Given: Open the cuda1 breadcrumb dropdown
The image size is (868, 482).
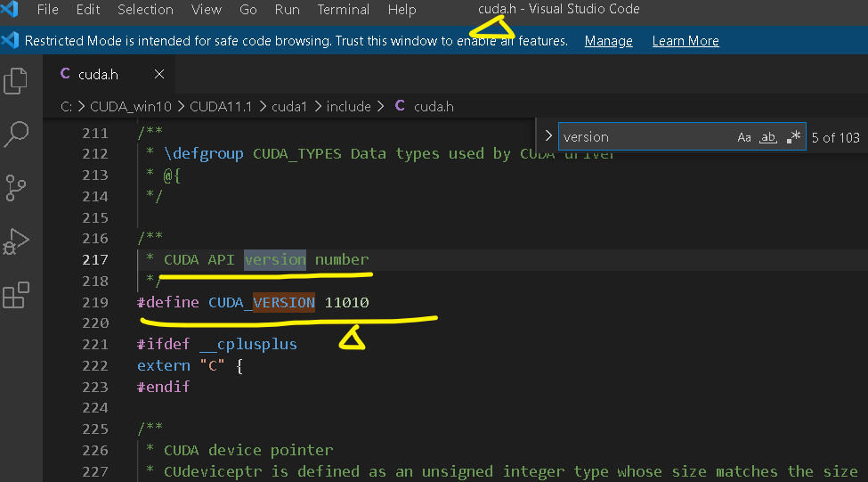Looking at the screenshot, I should [289, 106].
